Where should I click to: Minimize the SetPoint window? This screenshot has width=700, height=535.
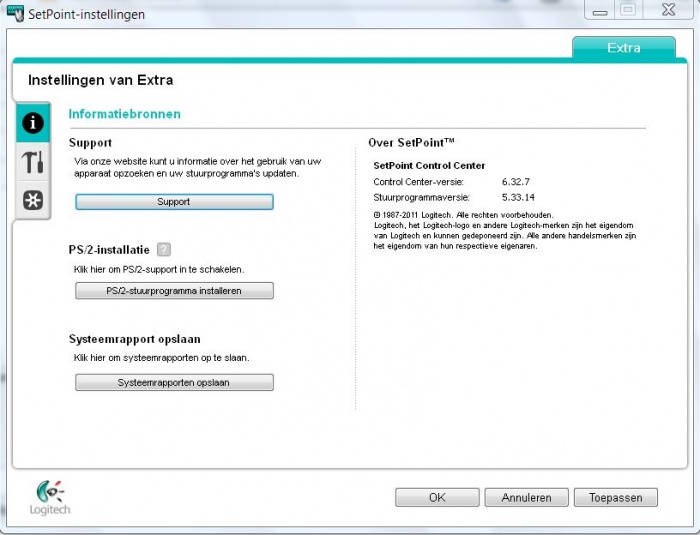[x=600, y=10]
